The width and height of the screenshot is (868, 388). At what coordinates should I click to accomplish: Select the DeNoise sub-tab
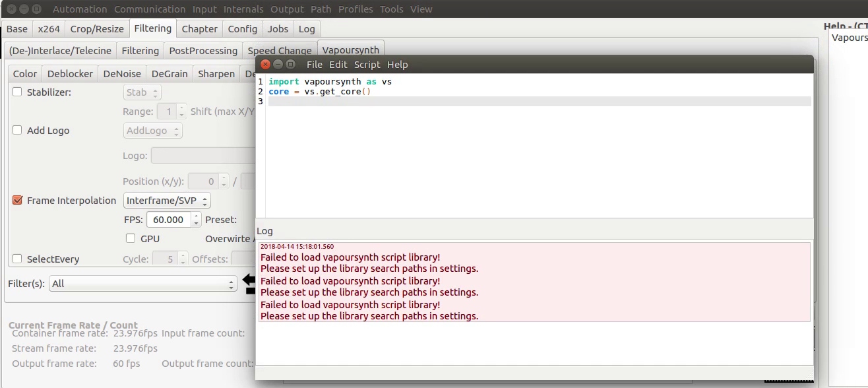(122, 74)
